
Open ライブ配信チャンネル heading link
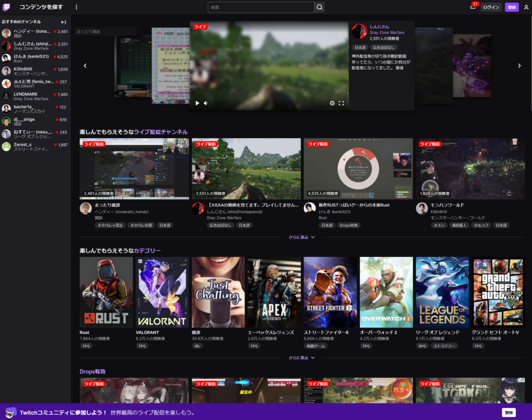point(161,132)
